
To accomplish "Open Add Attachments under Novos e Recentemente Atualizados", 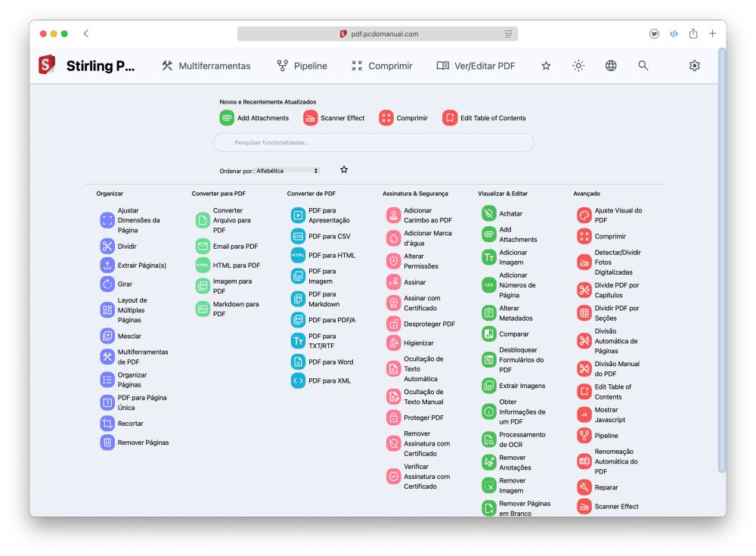I will click(254, 118).
